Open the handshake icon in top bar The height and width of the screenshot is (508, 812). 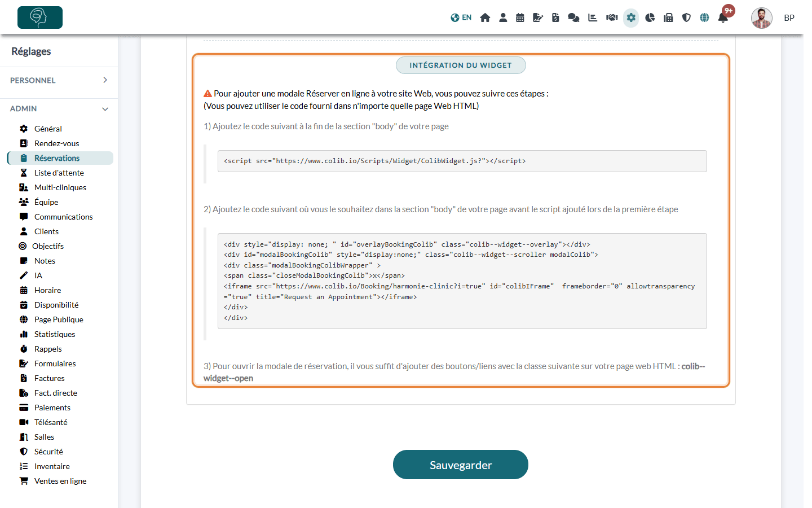612,17
